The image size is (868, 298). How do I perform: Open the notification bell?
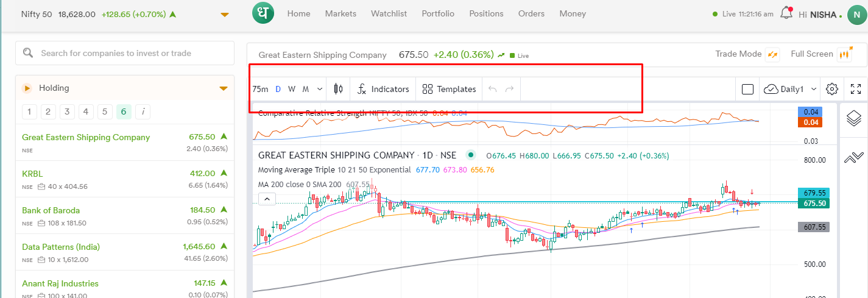[788, 13]
